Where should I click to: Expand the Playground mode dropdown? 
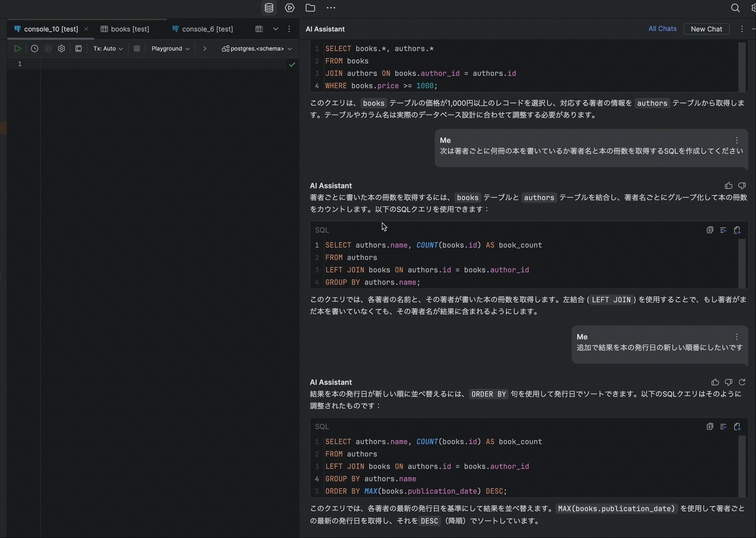pos(170,49)
